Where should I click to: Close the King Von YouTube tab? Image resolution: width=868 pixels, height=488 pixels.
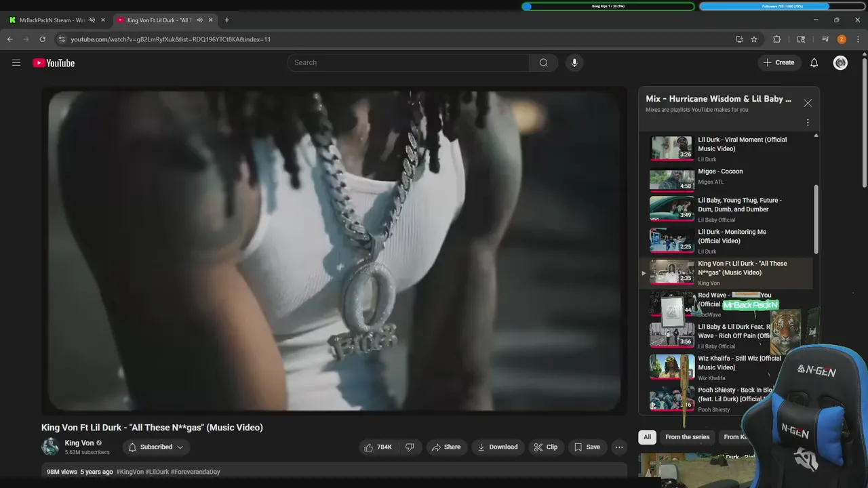[x=210, y=20]
